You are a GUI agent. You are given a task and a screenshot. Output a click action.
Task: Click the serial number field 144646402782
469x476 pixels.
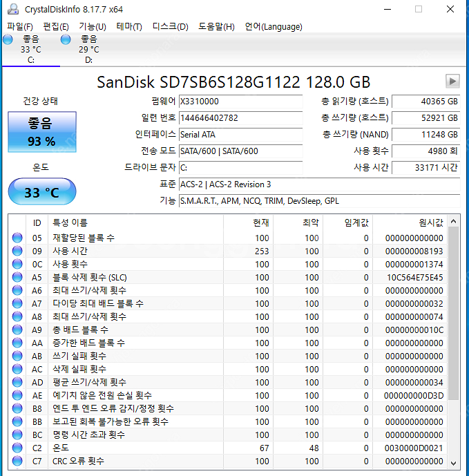point(241,117)
